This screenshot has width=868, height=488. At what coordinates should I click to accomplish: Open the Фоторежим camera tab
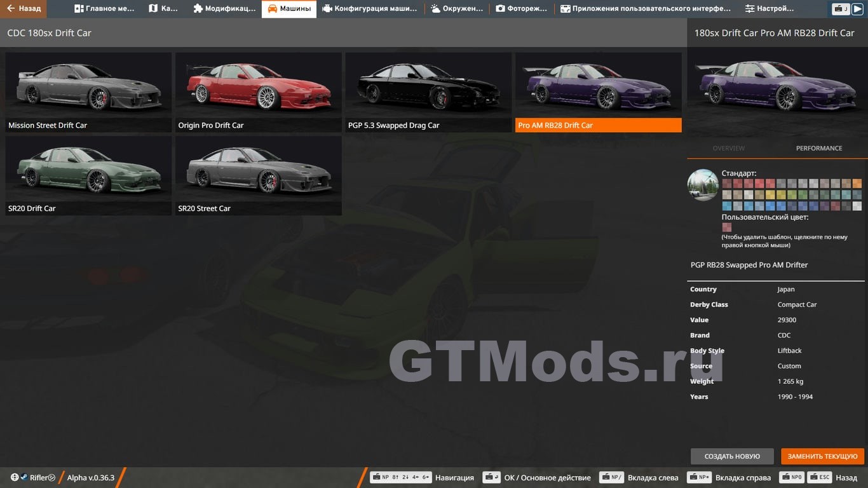click(x=522, y=9)
